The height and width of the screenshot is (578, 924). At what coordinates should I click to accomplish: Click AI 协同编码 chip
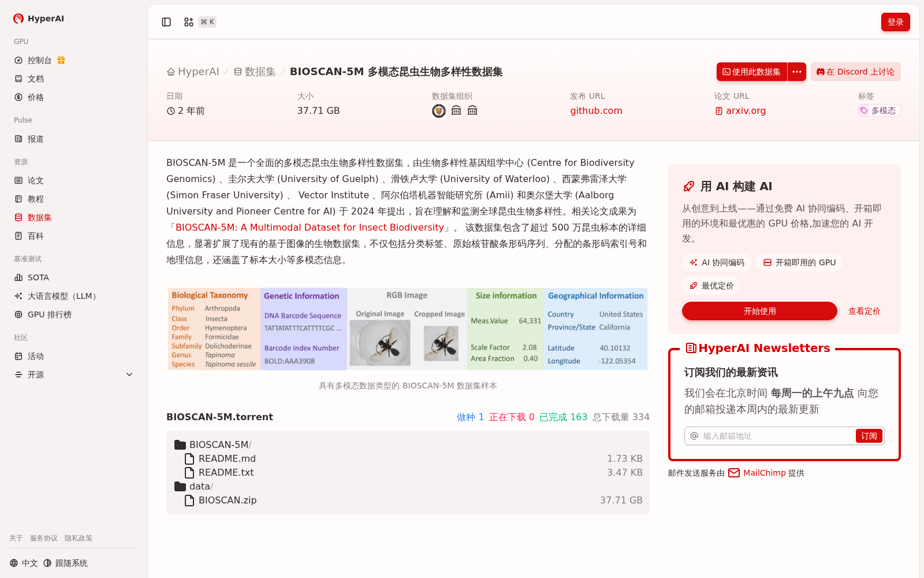tap(717, 262)
